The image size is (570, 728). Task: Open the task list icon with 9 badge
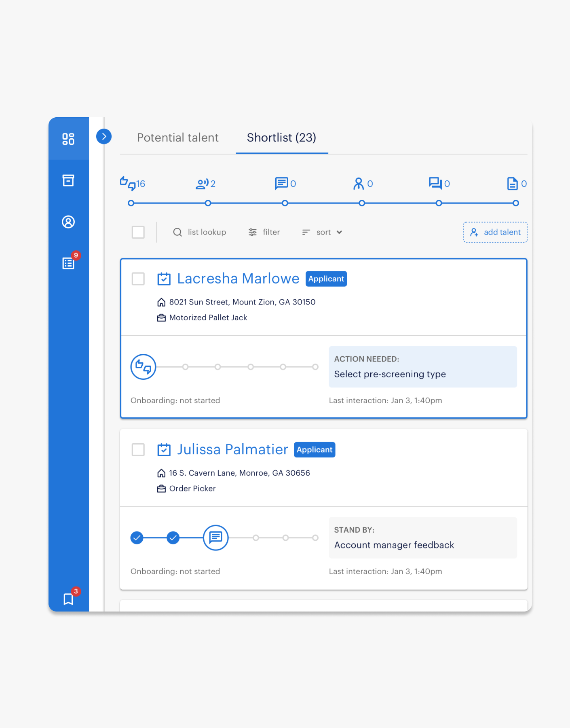68,263
